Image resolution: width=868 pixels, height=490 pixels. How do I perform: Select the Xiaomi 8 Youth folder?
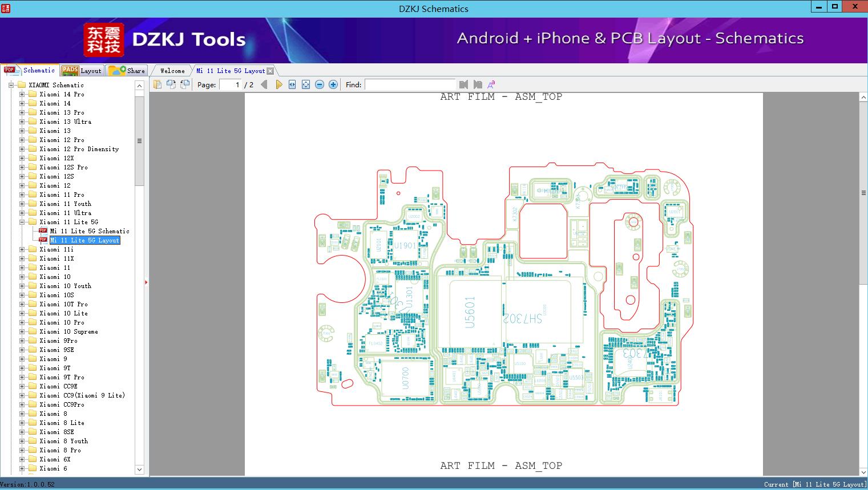[64, 441]
